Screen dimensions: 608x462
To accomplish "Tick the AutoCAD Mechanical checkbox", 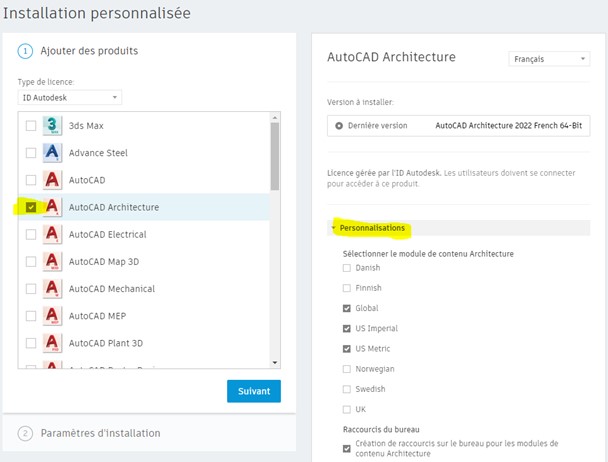I will click(31, 289).
